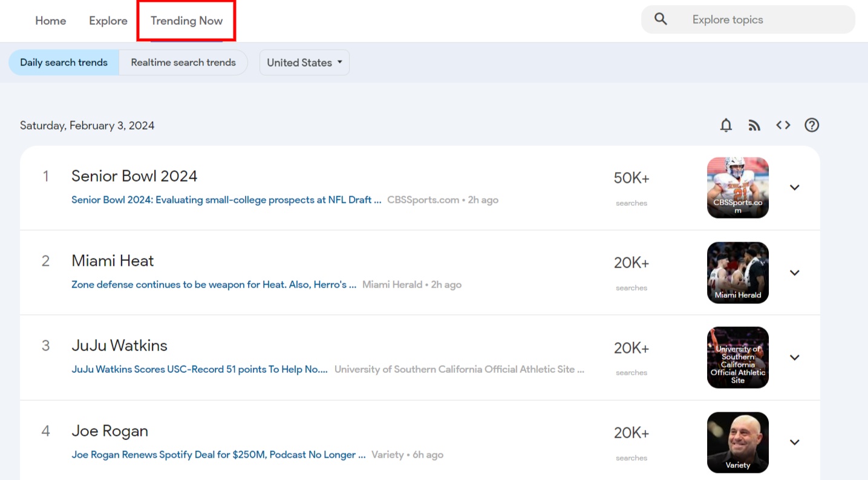
Task: Switch to Realtime search trends
Action: (183, 62)
